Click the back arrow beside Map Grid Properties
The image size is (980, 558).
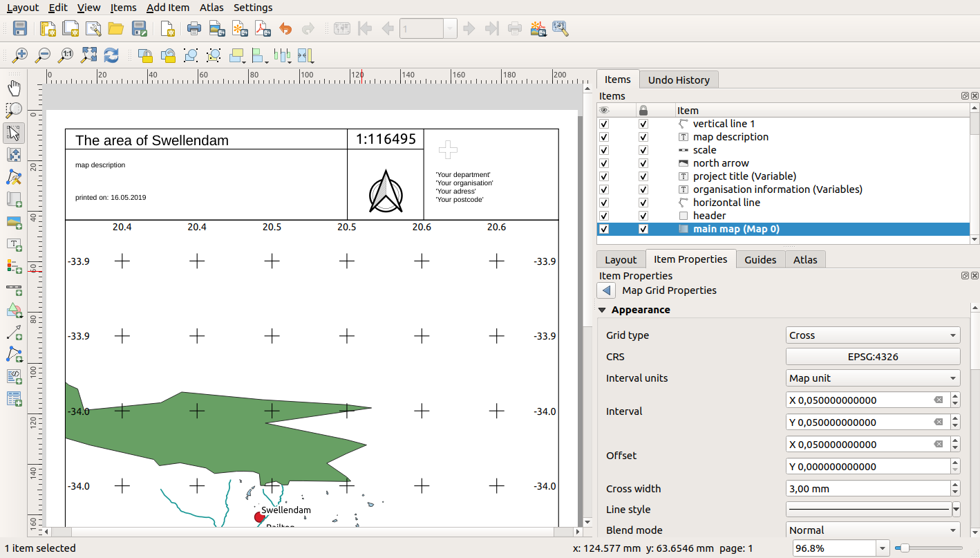tap(606, 290)
